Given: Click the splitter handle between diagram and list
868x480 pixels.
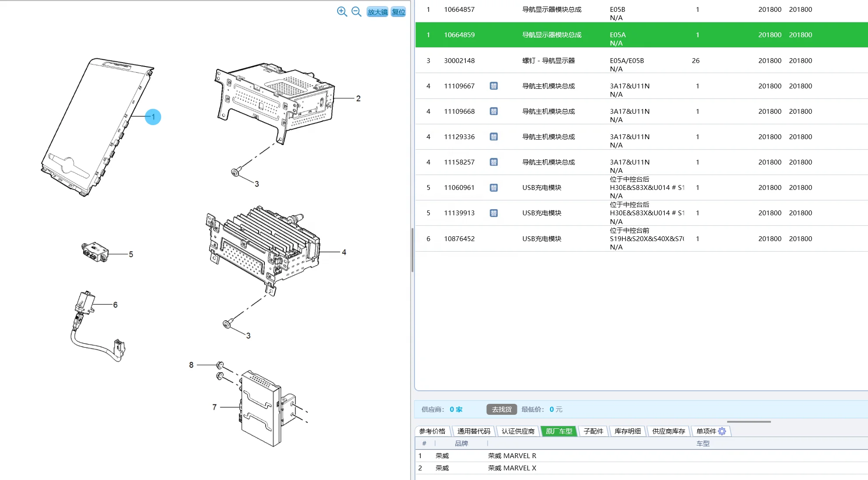Looking at the screenshot, I should point(412,250).
